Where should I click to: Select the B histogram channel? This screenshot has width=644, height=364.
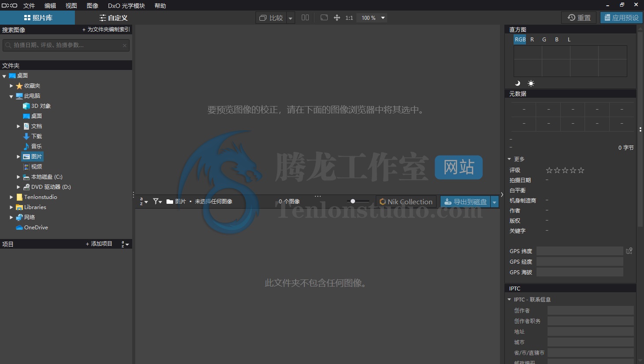click(557, 40)
